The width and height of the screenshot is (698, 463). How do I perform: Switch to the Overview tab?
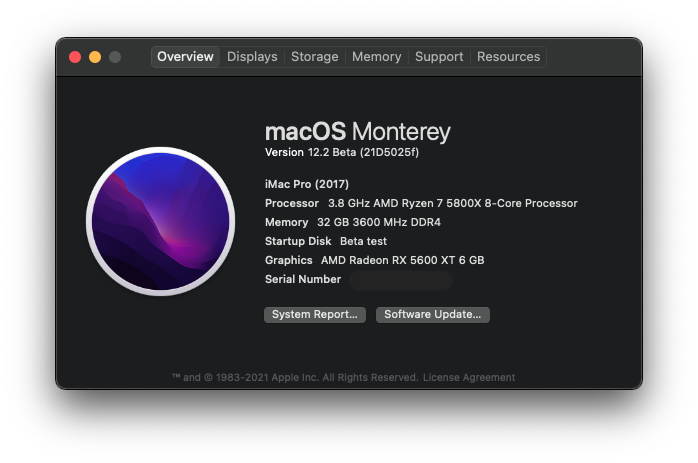tap(185, 57)
